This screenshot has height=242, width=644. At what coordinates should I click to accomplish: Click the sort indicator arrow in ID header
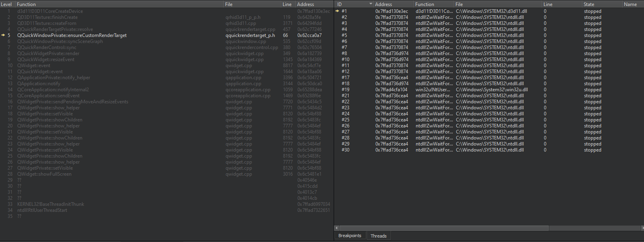[x=371, y=4]
